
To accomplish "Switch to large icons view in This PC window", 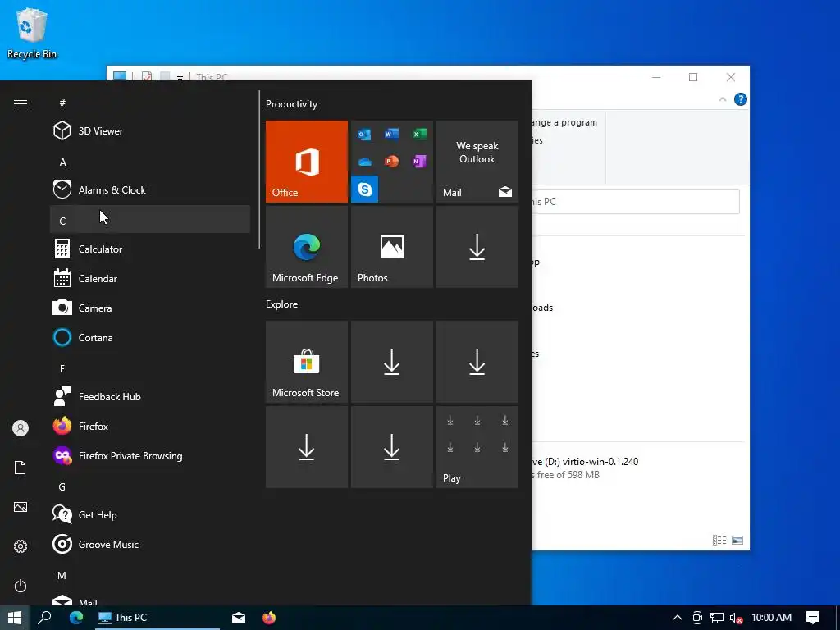I will point(737,540).
